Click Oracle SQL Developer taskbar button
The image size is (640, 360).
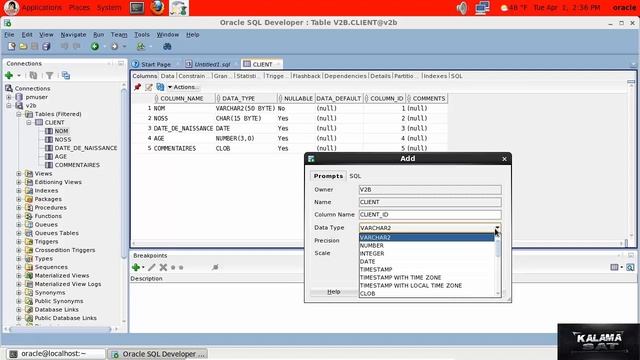(158, 354)
